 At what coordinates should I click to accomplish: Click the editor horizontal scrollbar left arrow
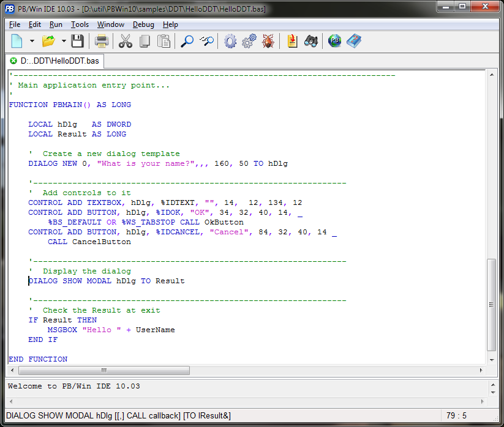12,370
